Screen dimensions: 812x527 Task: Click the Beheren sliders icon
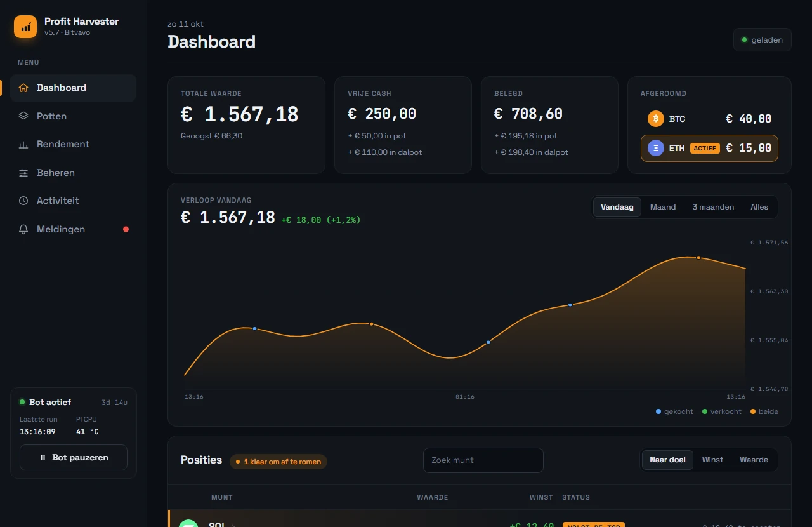pyautogui.click(x=23, y=173)
